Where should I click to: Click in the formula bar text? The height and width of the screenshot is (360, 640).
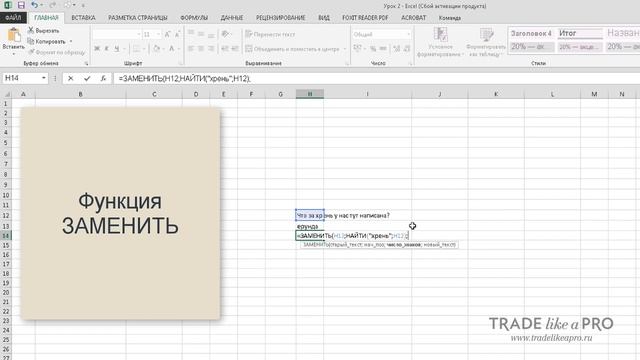184,78
